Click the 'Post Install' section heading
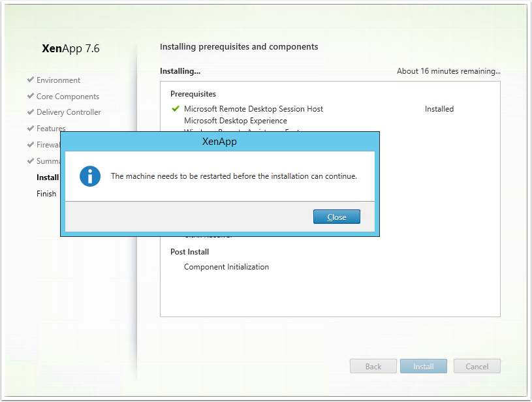532x402 pixels. click(190, 252)
